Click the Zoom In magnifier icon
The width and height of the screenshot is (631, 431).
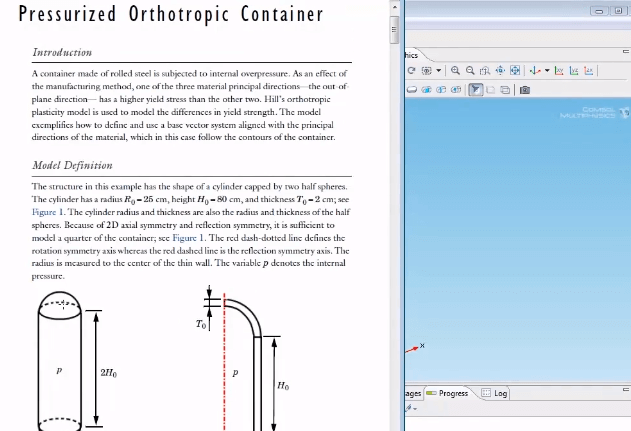pos(455,71)
